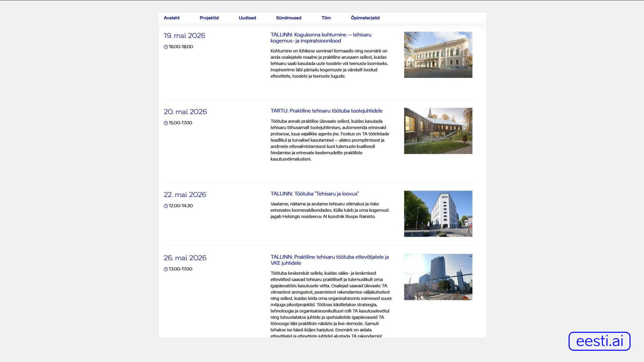644x362 pixels.
Task: Navigate to Õpimaterjalid
Action: pyautogui.click(x=365, y=18)
